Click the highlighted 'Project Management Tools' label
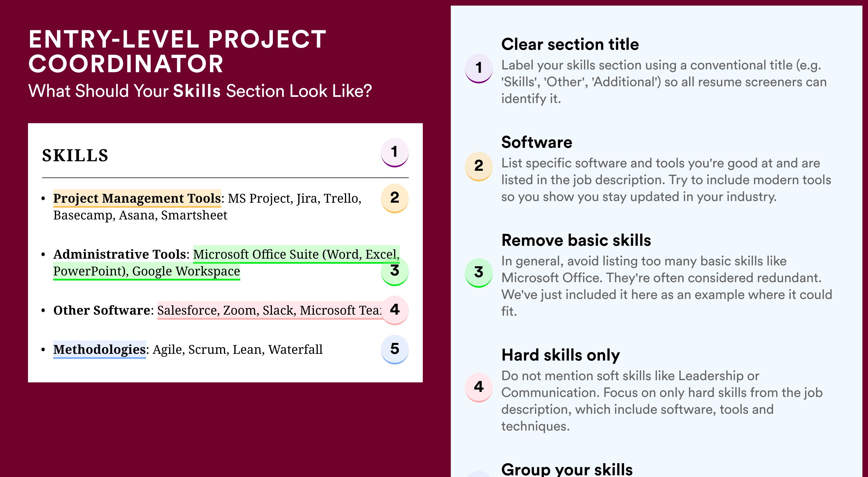The height and width of the screenshot is (477, 868). coord(137,198)
